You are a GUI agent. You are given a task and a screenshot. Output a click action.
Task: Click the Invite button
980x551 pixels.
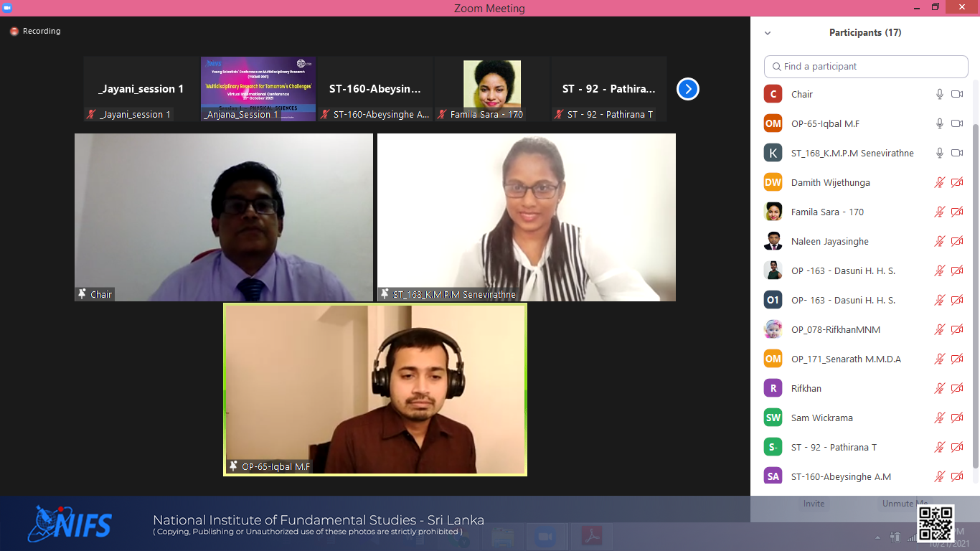[814, 504]
